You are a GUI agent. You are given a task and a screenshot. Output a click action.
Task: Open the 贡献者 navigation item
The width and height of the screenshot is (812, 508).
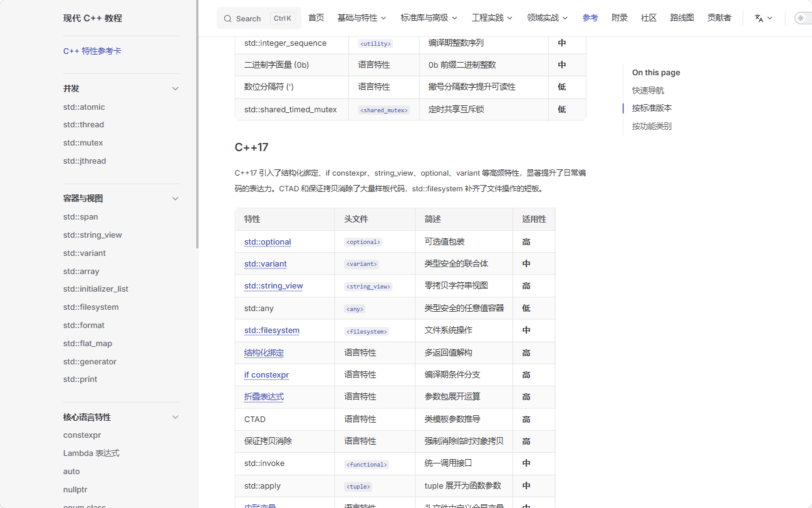coord(719,18)
